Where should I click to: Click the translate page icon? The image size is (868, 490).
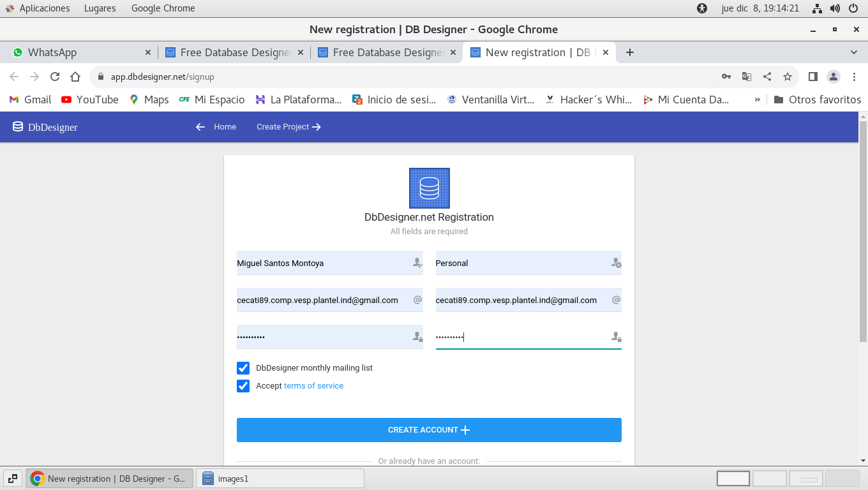tap(747, 77)
